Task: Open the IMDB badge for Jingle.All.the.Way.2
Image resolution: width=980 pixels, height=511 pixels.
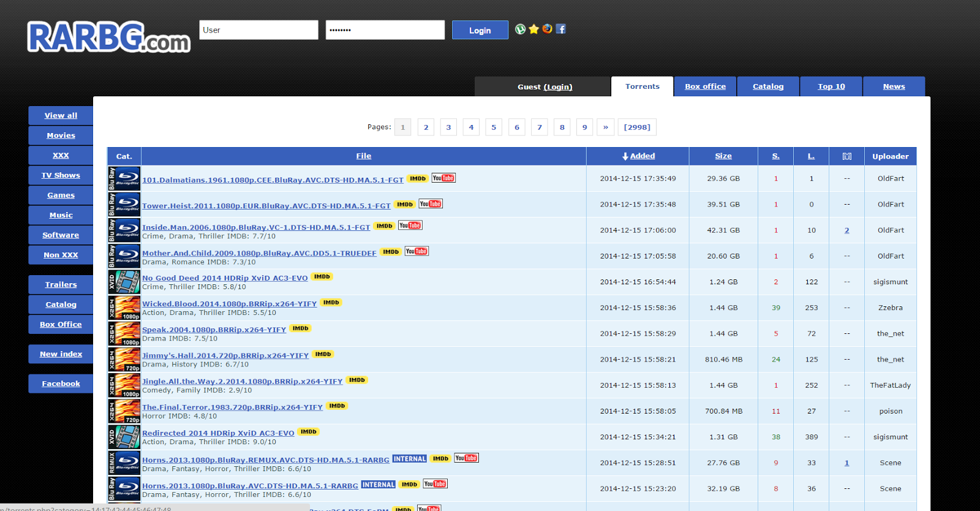Action: pyautogui.click(x=357, y=380)
